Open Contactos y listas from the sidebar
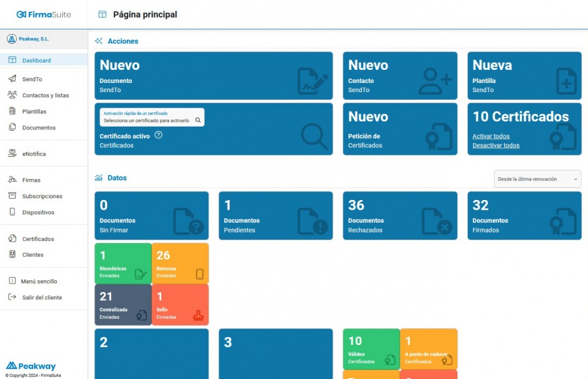Screen dimensions: 588x379 pyautogui.click(x=13, y=95)
